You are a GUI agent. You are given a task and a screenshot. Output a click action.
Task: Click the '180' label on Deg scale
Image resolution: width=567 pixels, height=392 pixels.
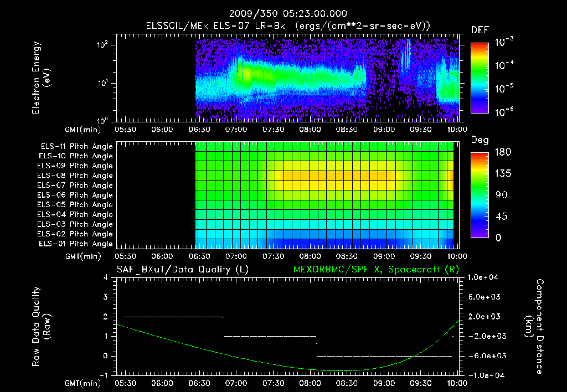[503, 152]
